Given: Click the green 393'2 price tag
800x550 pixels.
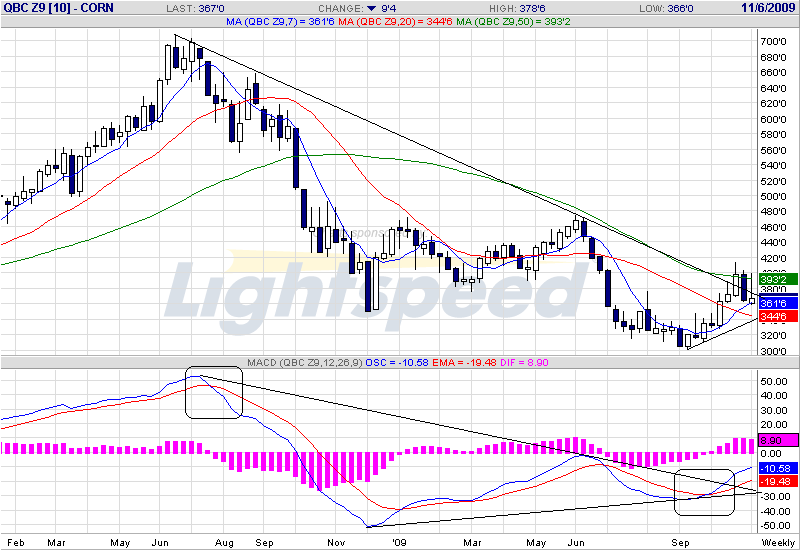Looking at the screenshot, I should (x=778, y=279).
